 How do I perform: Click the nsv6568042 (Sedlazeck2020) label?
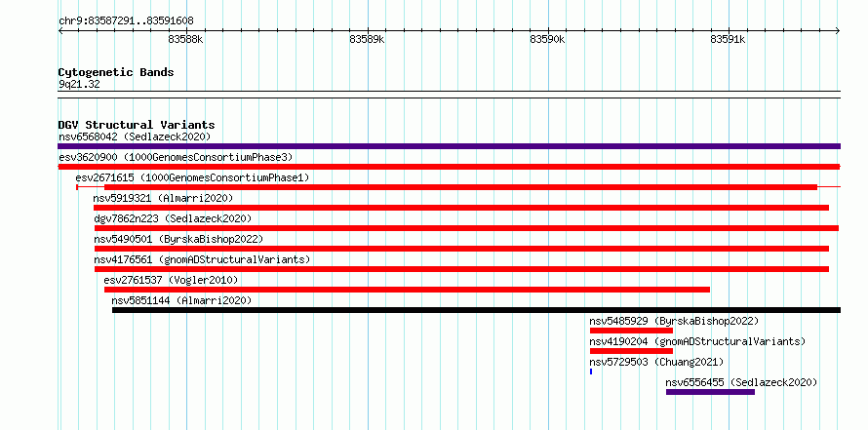pyautogui.click(x=135, y=137)
